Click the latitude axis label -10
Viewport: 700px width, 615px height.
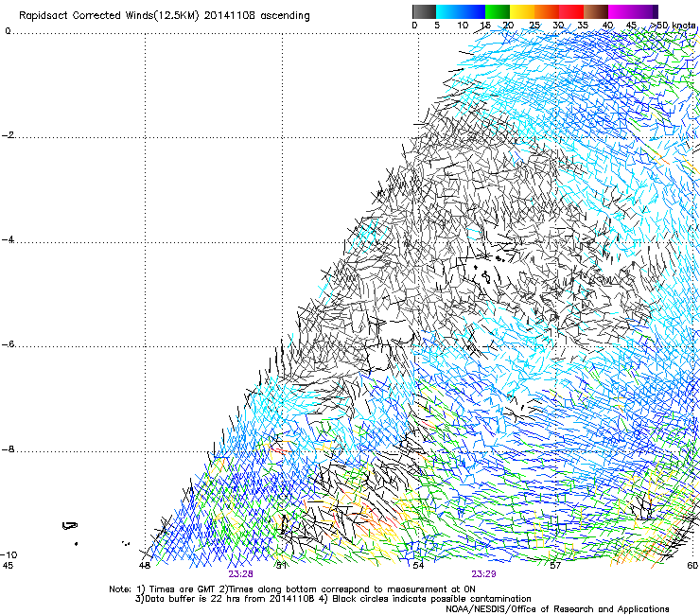pos(9,554)
